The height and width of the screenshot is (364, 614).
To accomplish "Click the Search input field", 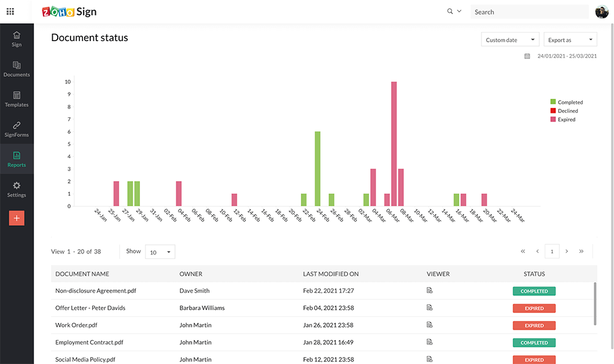I will [529, 12].
